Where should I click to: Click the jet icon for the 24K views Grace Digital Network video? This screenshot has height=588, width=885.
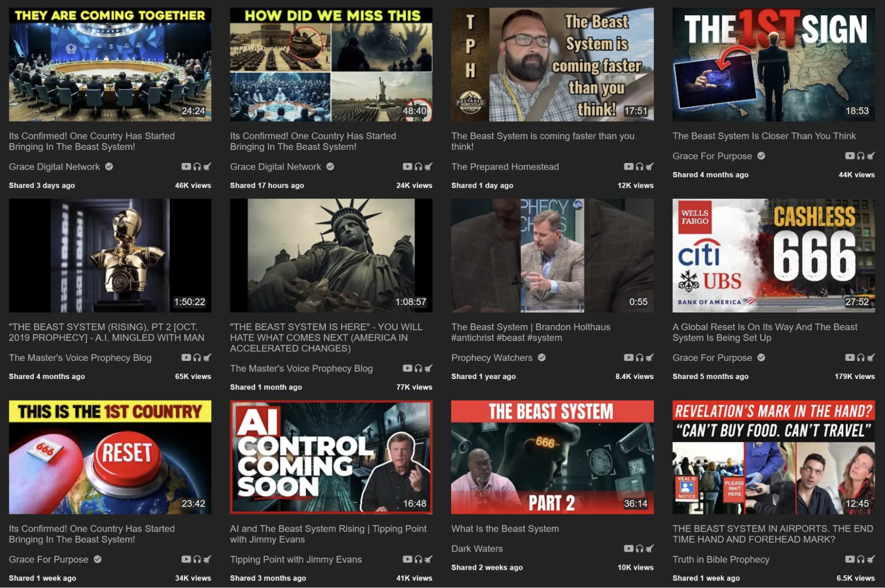coord(428,166)
